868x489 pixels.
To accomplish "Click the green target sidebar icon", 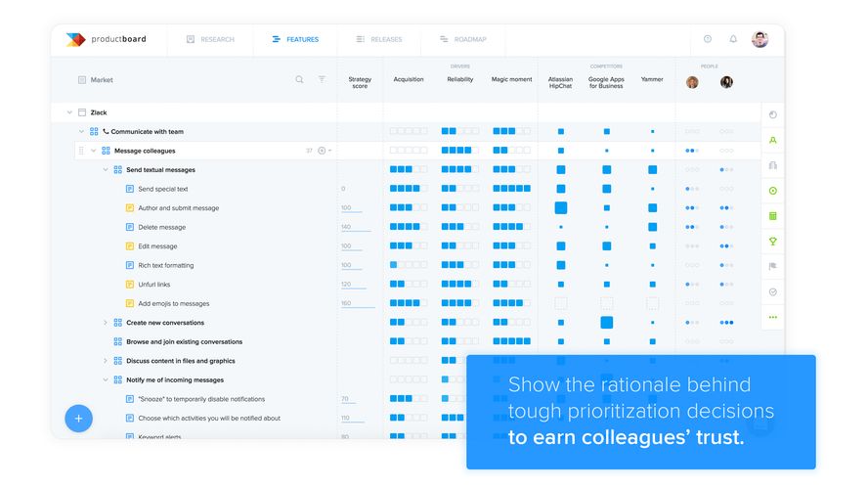I will (773, 191).
